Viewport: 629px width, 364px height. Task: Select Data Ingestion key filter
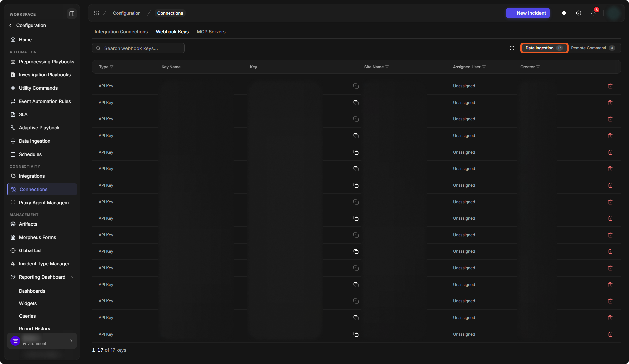(544, 48)
